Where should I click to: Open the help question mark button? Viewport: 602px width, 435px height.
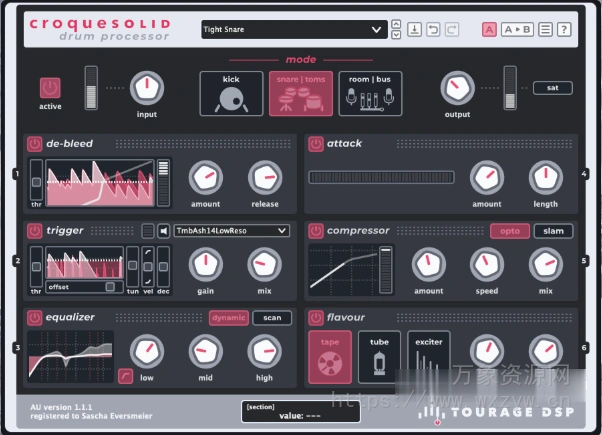(x=565, y=29)
